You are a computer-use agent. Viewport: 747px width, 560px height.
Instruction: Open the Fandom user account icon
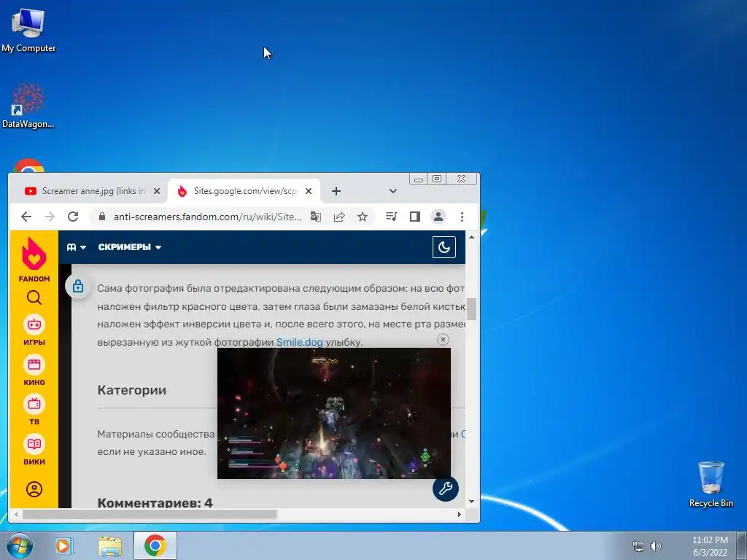click(x=34, y=489)
